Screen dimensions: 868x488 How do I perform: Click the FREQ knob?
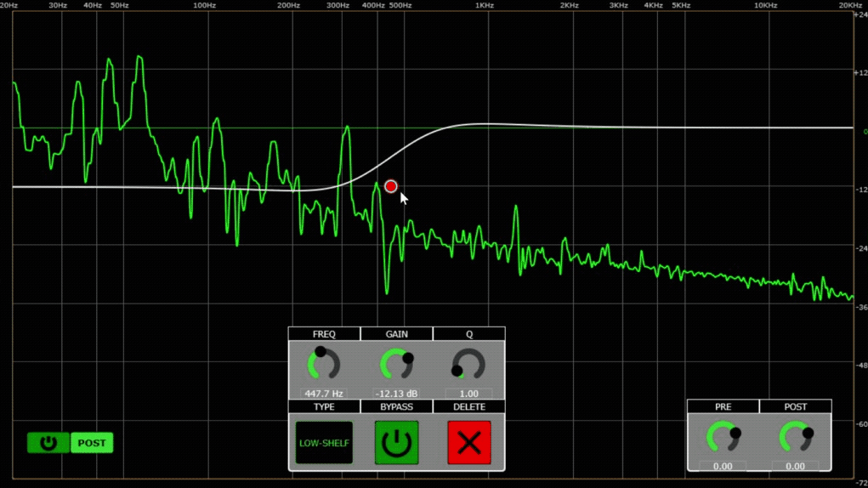[324, 365]
